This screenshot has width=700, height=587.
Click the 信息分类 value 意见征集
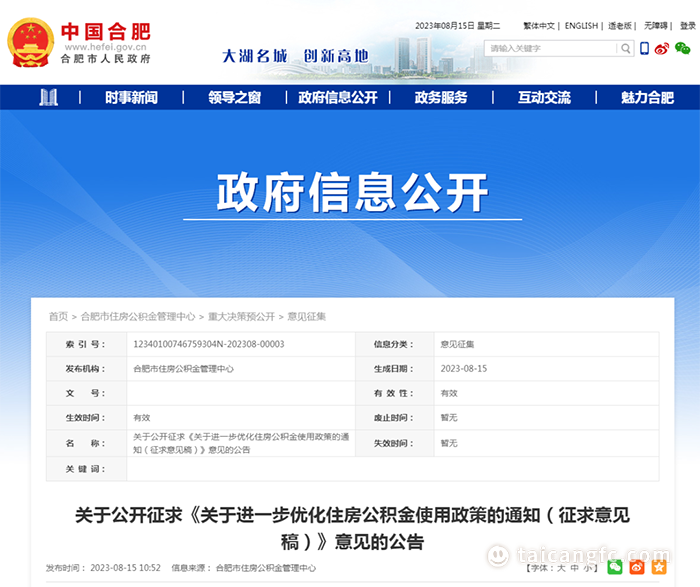click(457, 344)
